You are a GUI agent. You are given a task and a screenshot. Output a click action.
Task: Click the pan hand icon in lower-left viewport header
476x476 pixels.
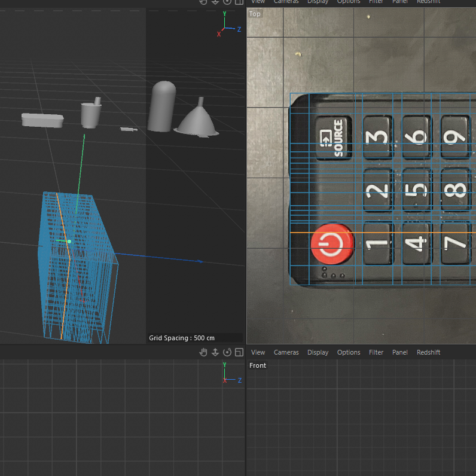[x=203, y=352]
